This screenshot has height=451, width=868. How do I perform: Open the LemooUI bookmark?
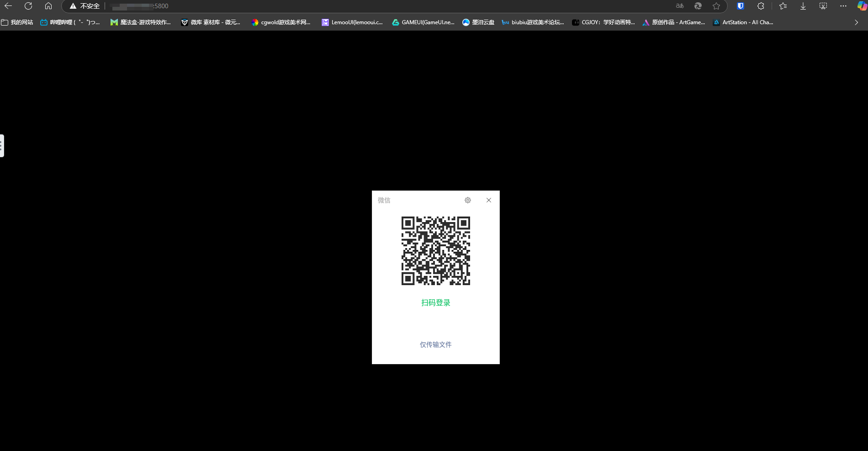click(352, 22)
